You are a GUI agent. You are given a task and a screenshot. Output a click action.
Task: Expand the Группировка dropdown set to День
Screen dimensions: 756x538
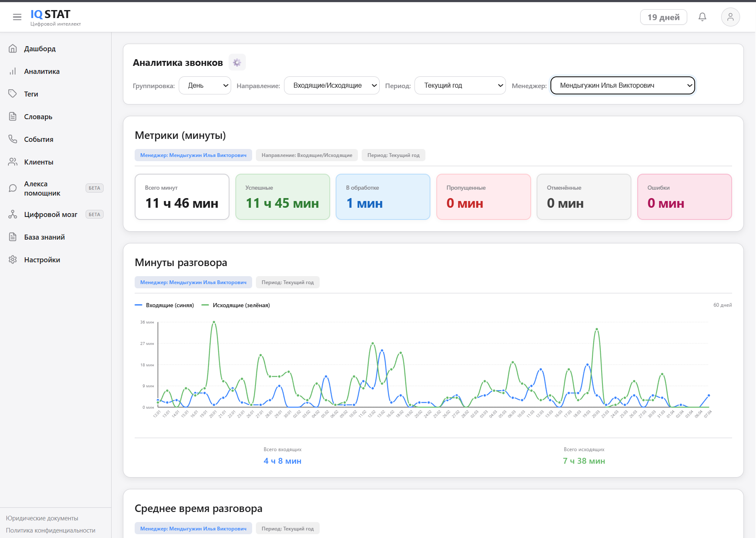(205, 86)
